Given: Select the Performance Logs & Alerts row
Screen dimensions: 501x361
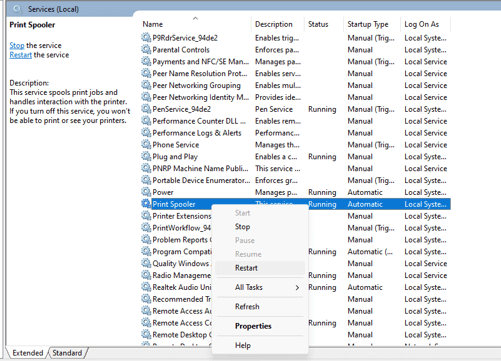Looking at the screenshot, I should tap(295, 133).
